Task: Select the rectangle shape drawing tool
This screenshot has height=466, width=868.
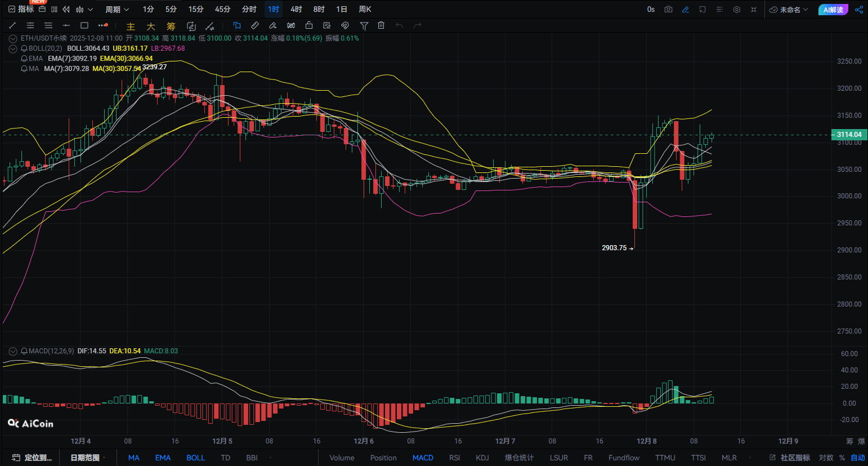Action: [x=84, y=25]
